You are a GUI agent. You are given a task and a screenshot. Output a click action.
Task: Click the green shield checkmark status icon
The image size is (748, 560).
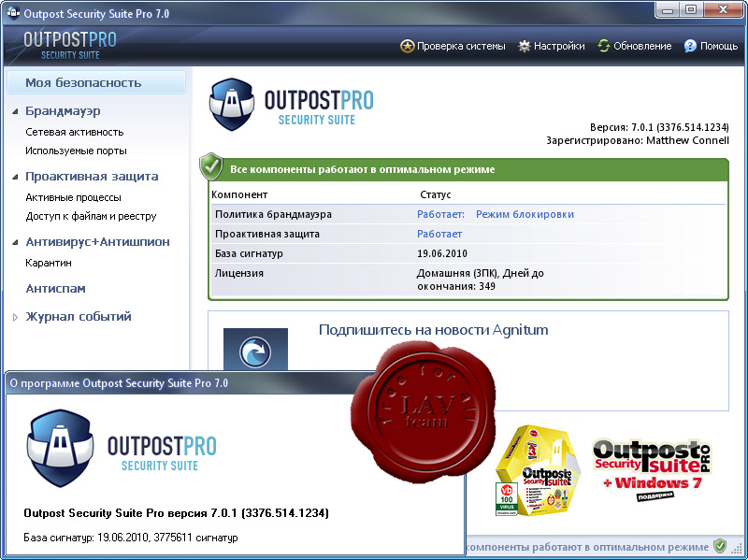tap(211, 166)
